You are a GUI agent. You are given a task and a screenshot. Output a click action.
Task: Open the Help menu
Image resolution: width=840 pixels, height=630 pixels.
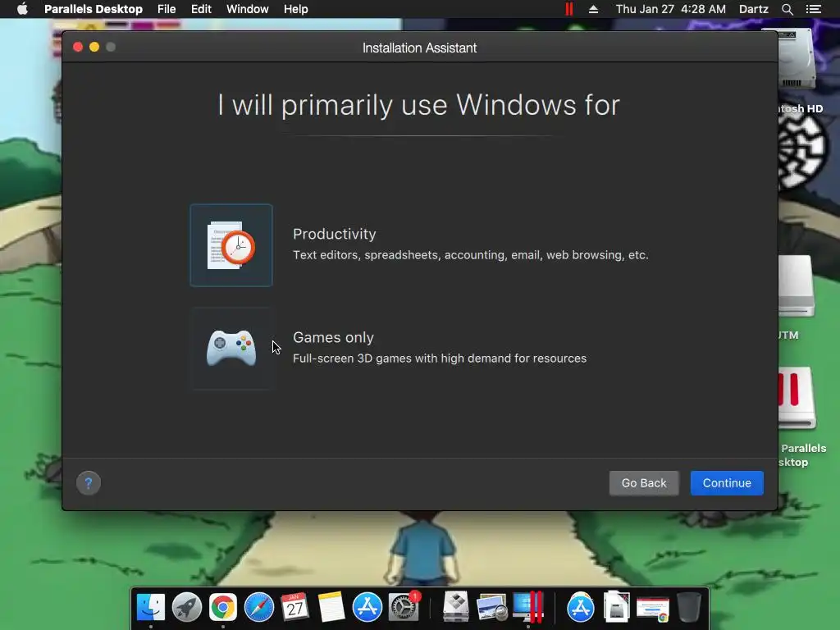(x=295, y=9)
